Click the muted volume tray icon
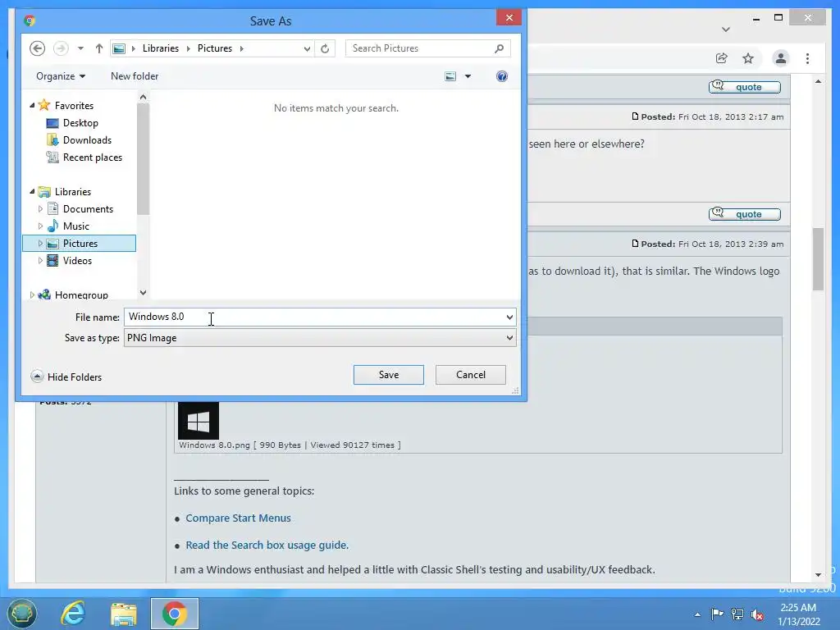This screenshot has width=840, height=630. [x=757, y=615]
